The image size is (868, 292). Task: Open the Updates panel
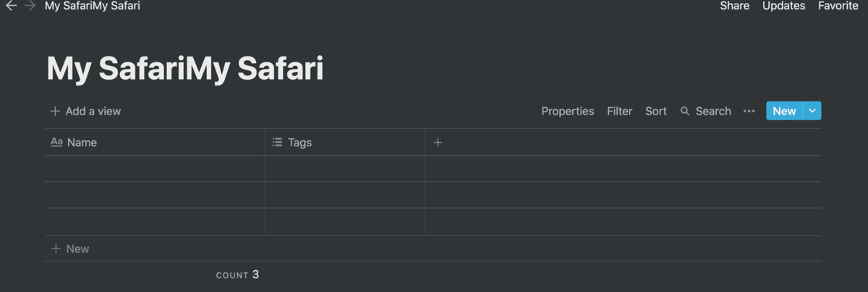click(x=783, y=6)
